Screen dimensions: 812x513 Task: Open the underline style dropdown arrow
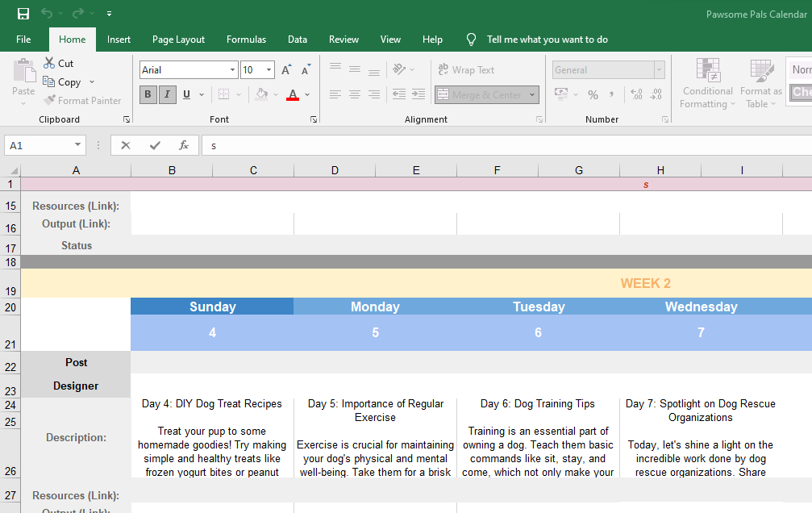[x=202, y=95]
